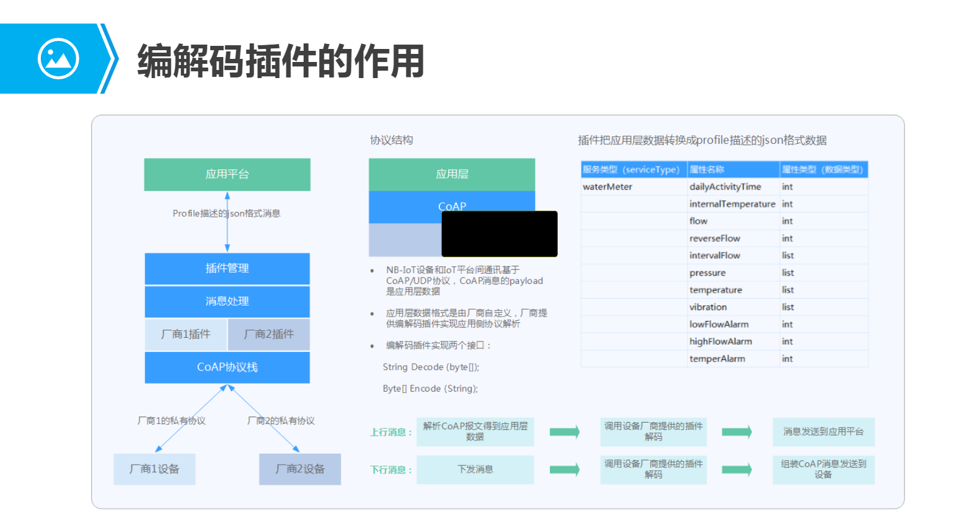Select the waterMeter table cell
Screen dimensions: 980x510
pos(634,187)
